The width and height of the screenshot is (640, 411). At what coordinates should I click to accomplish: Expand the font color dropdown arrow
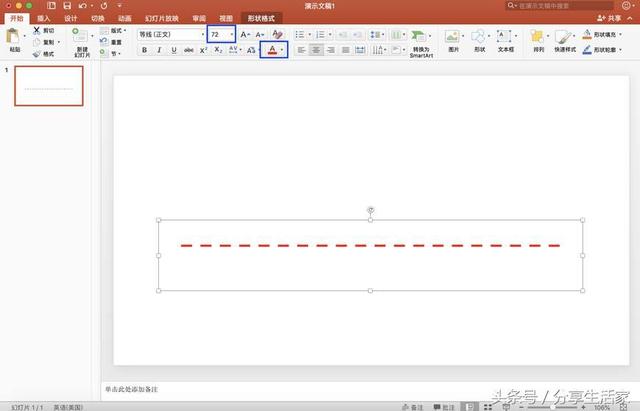click(x=283, y=50)
